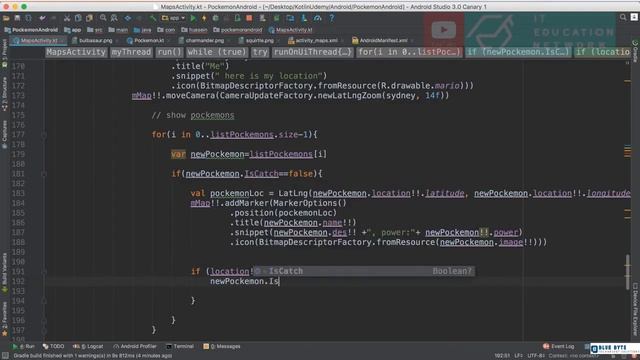640x360 pixels.
Task: Click the try code breadcrumb
Action: point(260,52)
